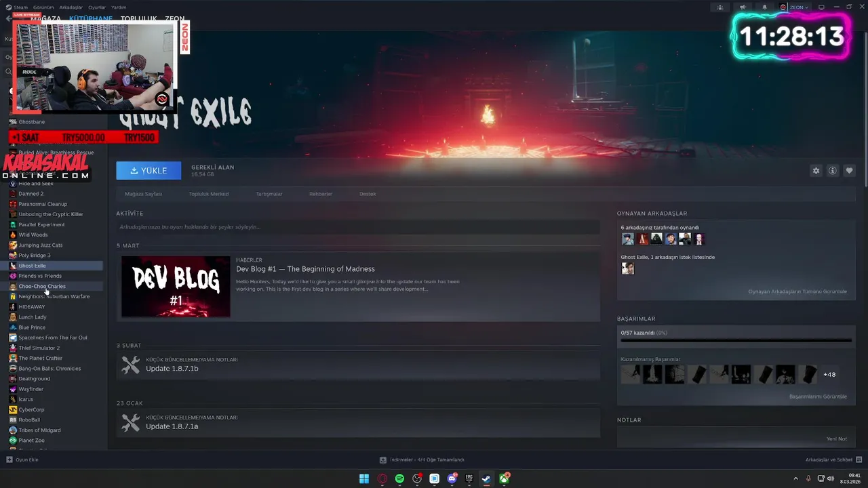868x488 pixels.
Task: Open Discord from the taskbar
Action: (452, 479)
